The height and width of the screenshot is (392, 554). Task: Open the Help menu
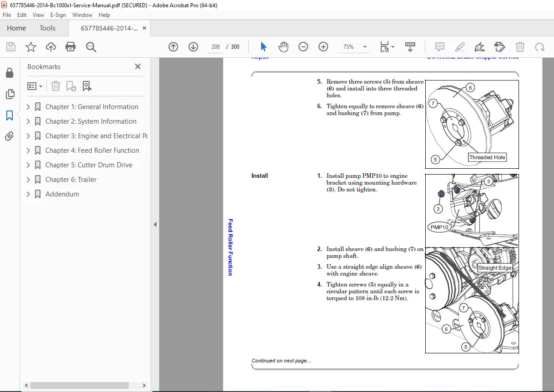point(105,15)
